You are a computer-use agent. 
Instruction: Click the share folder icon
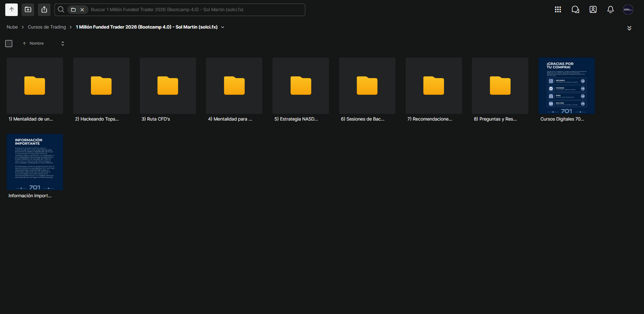click(44, 9)
